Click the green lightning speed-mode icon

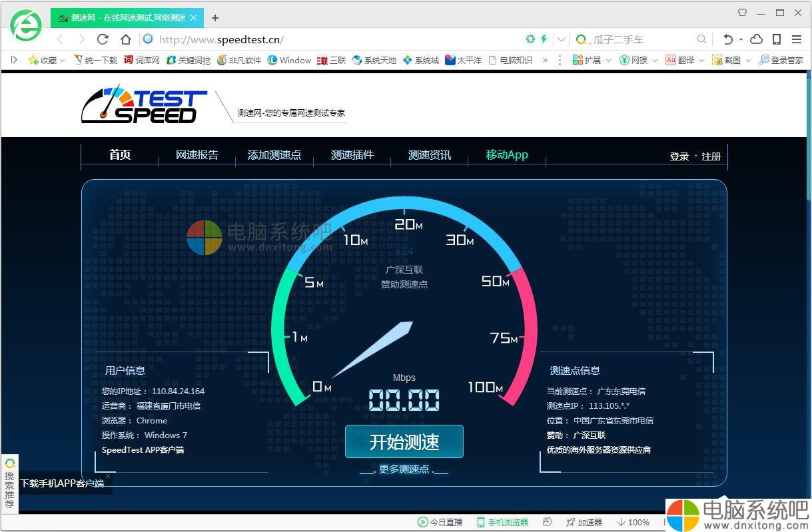pos(544,39)
